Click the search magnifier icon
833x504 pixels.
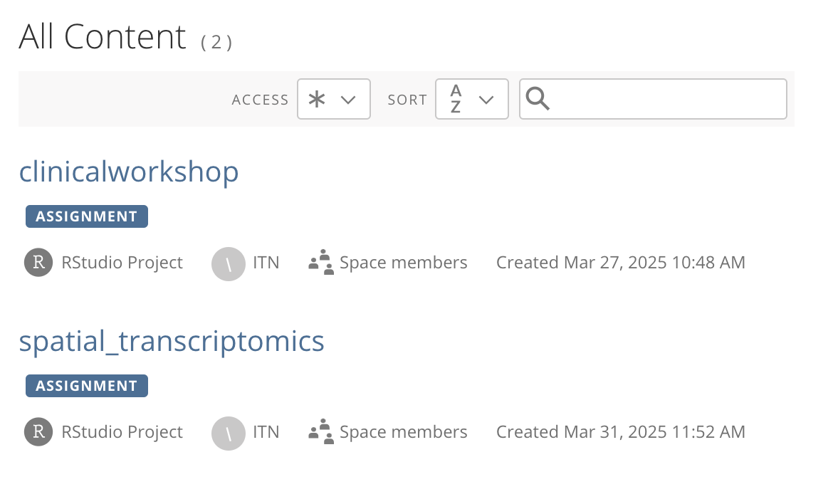[537, 99]
